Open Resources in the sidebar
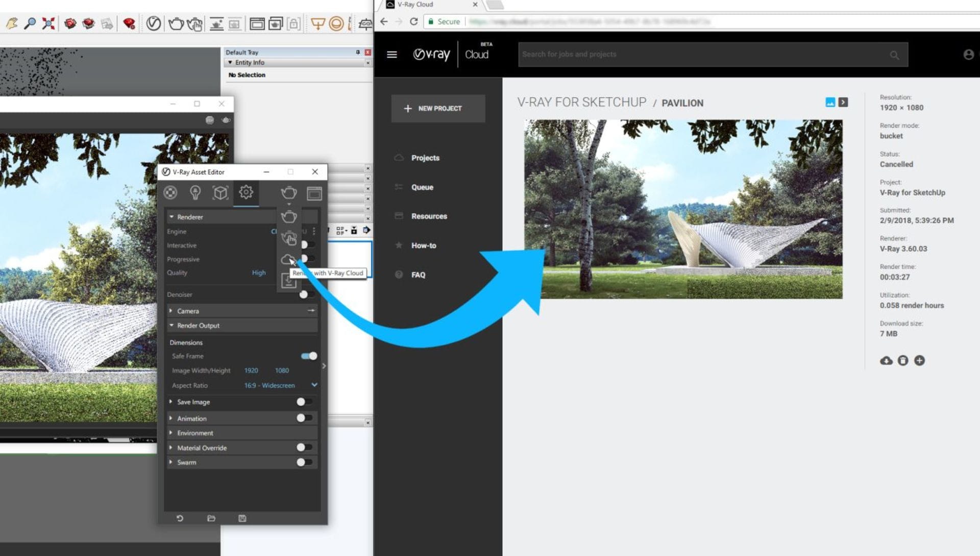Screen dimensions: 980x556 coord(429,216)
